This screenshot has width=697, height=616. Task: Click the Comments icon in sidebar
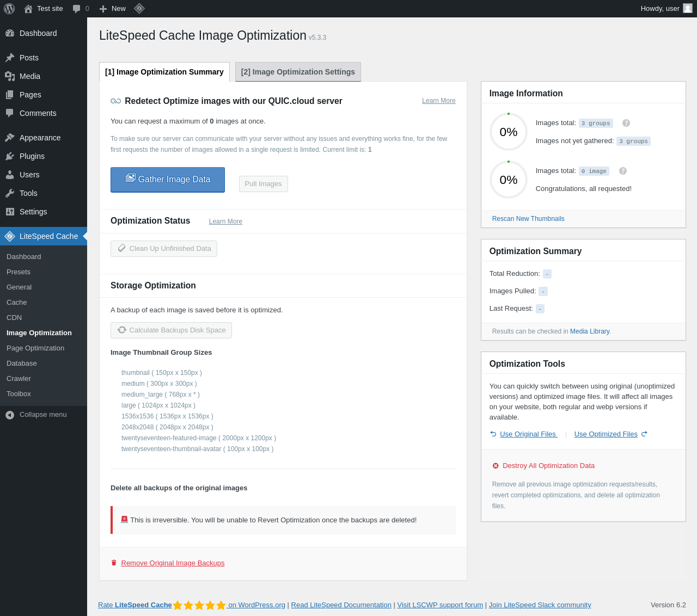coord(10,113)
